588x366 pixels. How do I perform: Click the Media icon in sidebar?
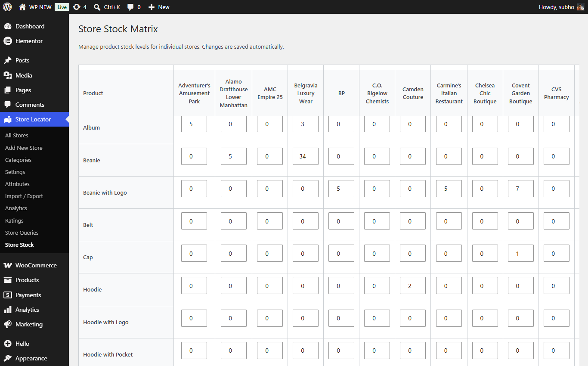tap(8, 75)
